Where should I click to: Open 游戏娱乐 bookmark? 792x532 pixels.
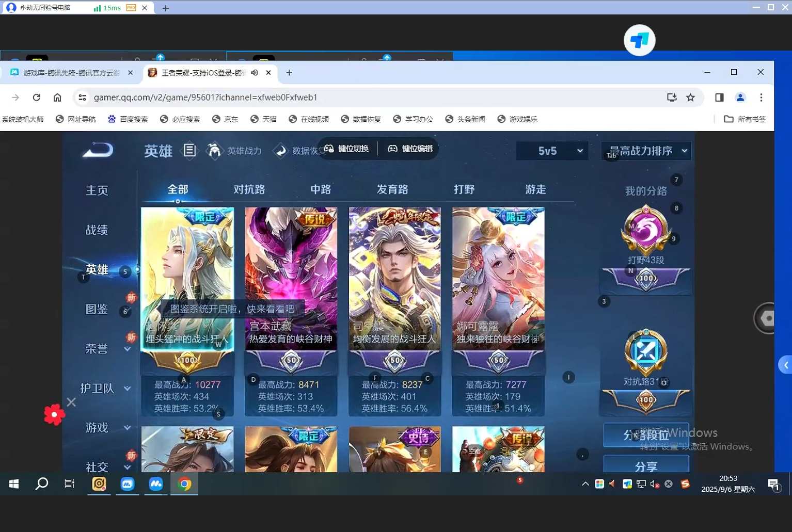tap(517, 119)
